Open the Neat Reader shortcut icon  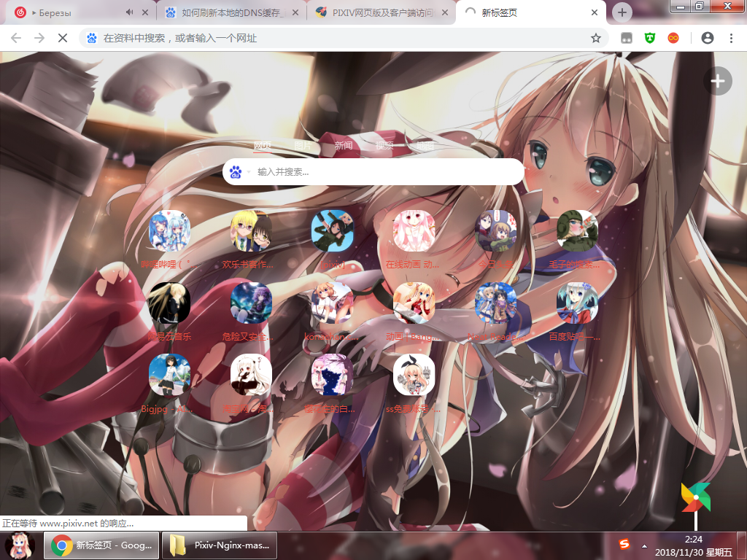[x=496, y=303]
